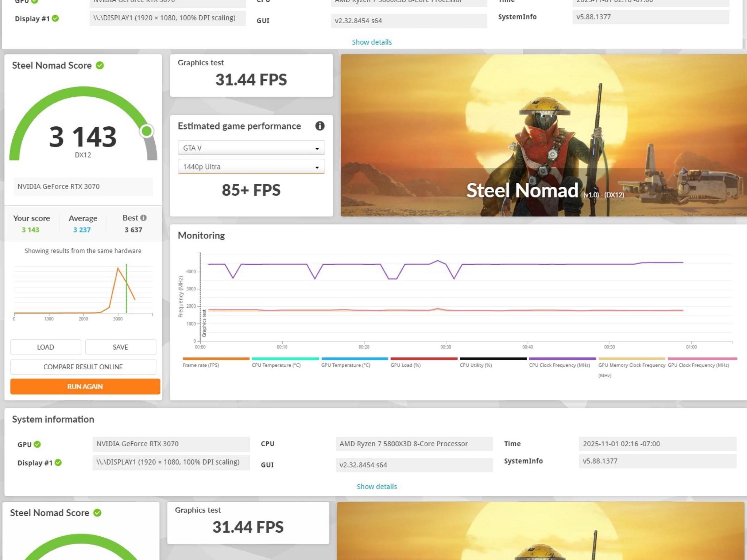
Task: Click the NVIDIA GeForce RTX 3070 field under the gauge
Action: 83,186
